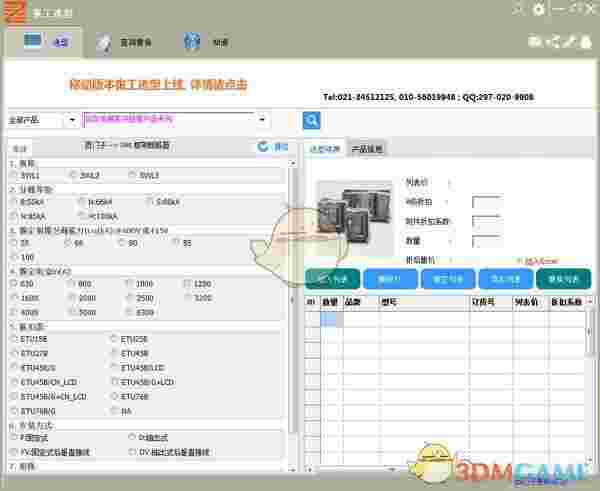Viewport: 600px width, 491px height.
Task: Choose the 2000 rated current option
Action: click(71, 298)
